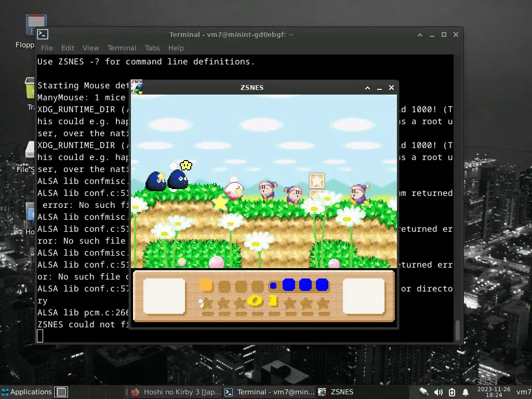Open the Help menu in Terminal
The height and width of the screenshot is (399, 532).
[x=176, y=48]
